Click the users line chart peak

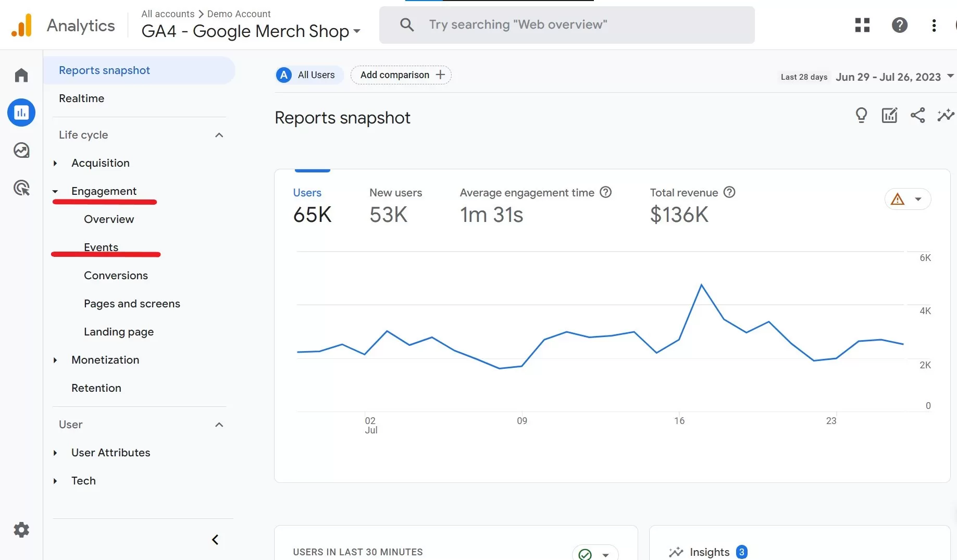pyautogui.click(x=702, y=285)
